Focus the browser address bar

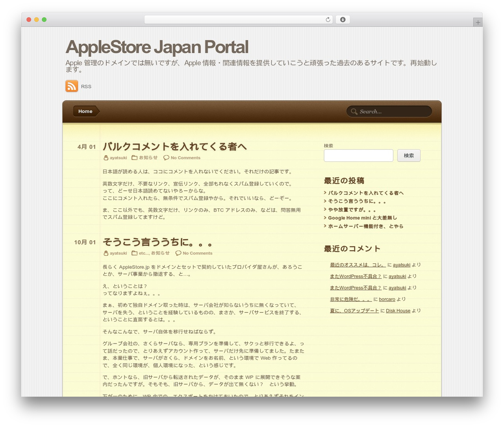(x=239, y=20)
